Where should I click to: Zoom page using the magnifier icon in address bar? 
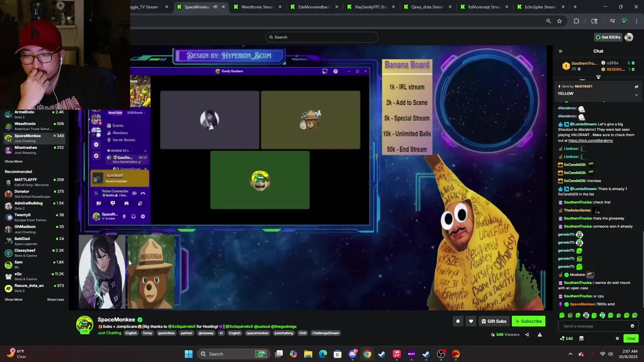pyautogui.click(x=548, y=21)
